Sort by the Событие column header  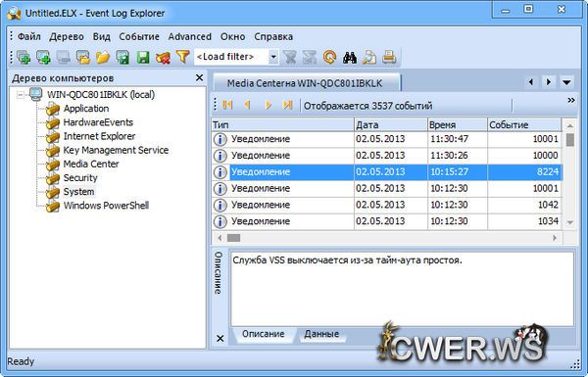click(524, 124)
